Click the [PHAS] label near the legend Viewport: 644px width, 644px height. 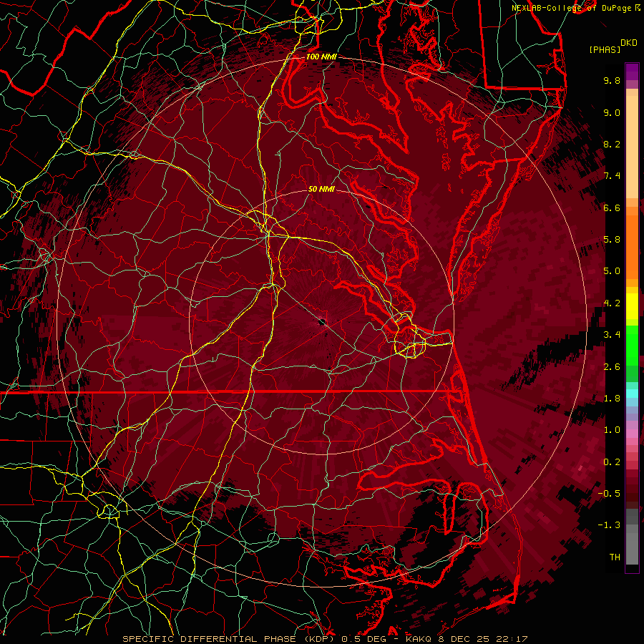tap(605, 50)
